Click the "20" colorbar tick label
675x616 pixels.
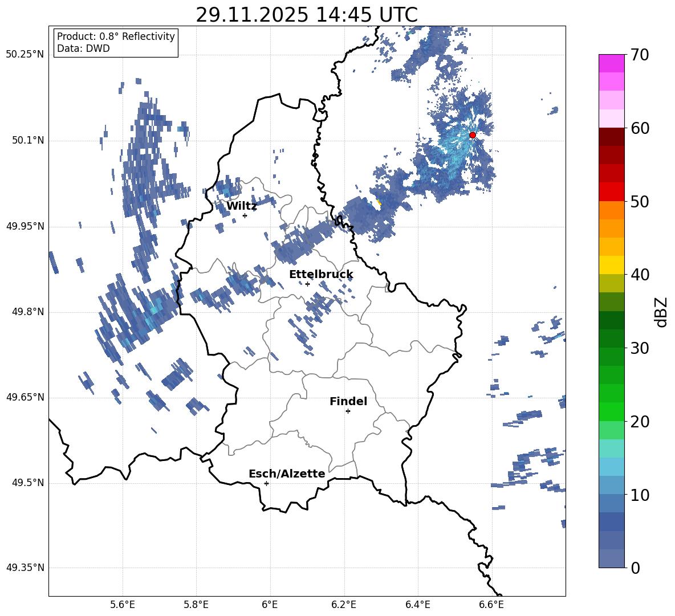[640, 422]
